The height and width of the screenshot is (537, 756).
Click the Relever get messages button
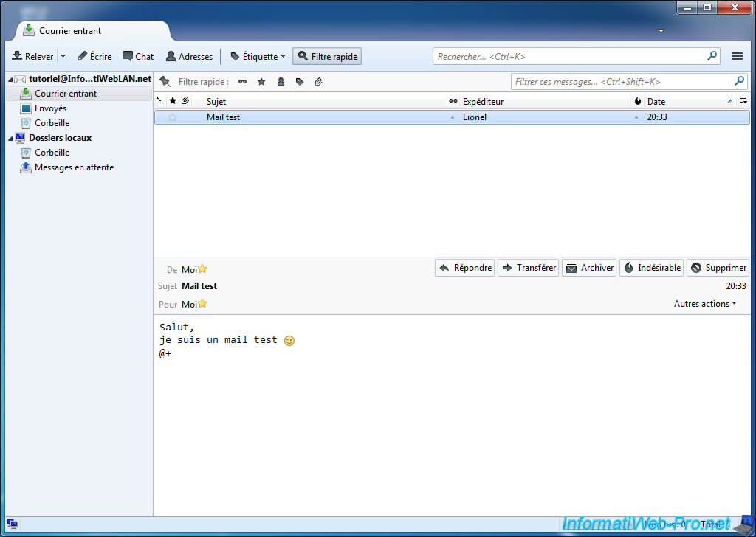coord(32,56)
